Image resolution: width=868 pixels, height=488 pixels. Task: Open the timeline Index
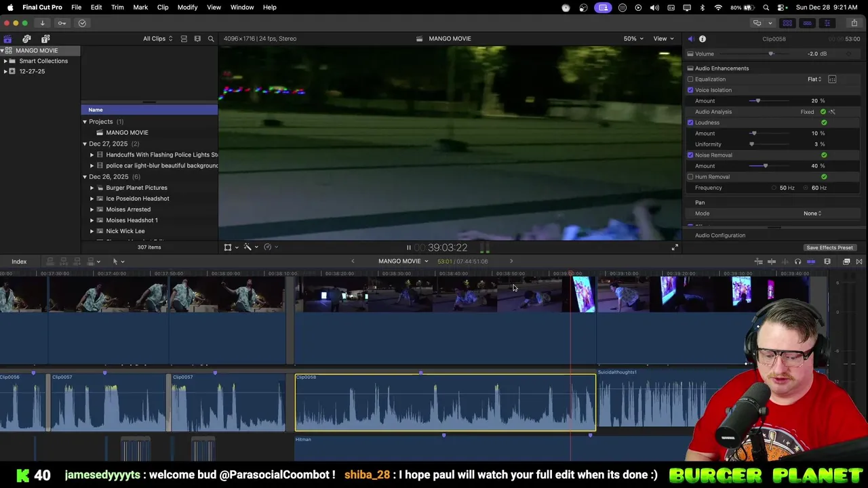click(19, 262)
